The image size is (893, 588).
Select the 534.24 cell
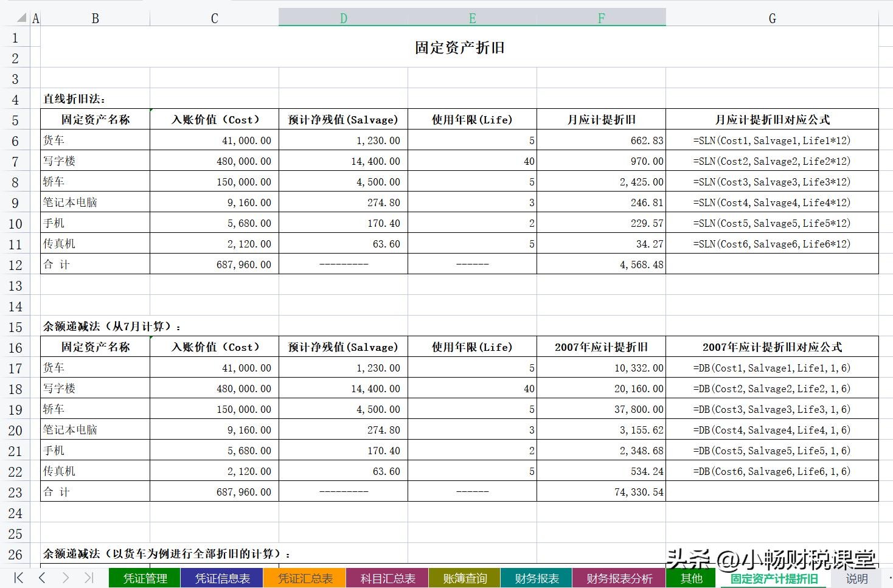(601, 471)
